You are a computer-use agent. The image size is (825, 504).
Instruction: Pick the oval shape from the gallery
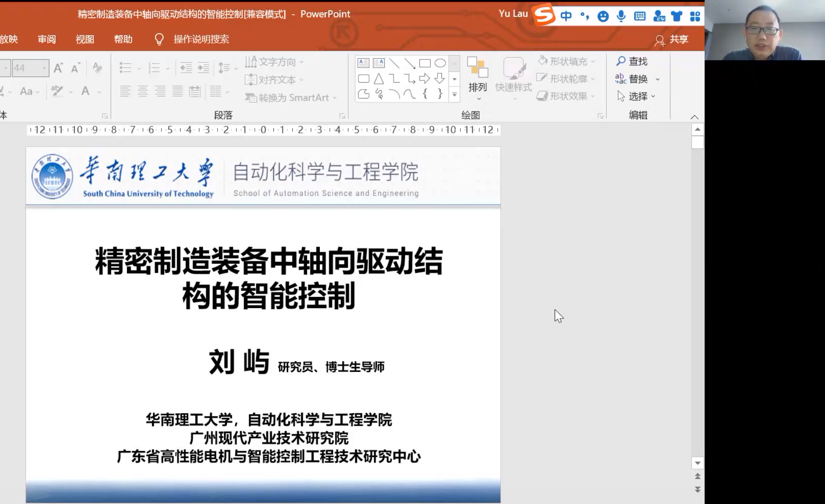click(440, 63)
